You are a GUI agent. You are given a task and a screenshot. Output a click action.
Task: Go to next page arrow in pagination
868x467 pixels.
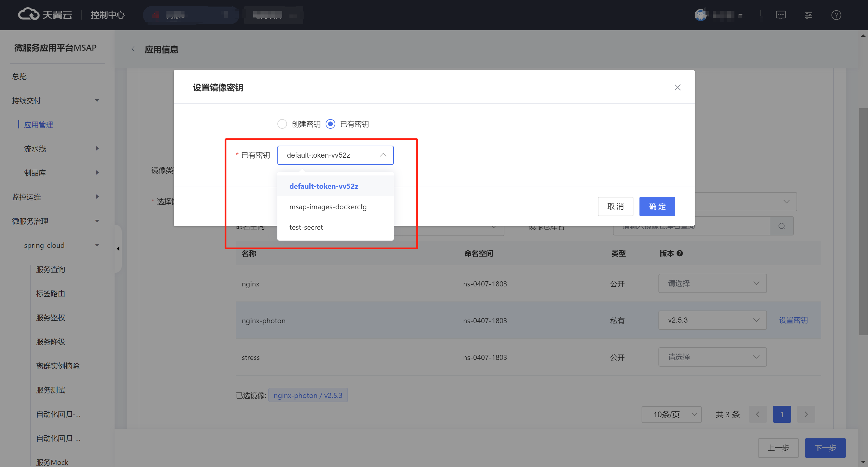[806, 415]
